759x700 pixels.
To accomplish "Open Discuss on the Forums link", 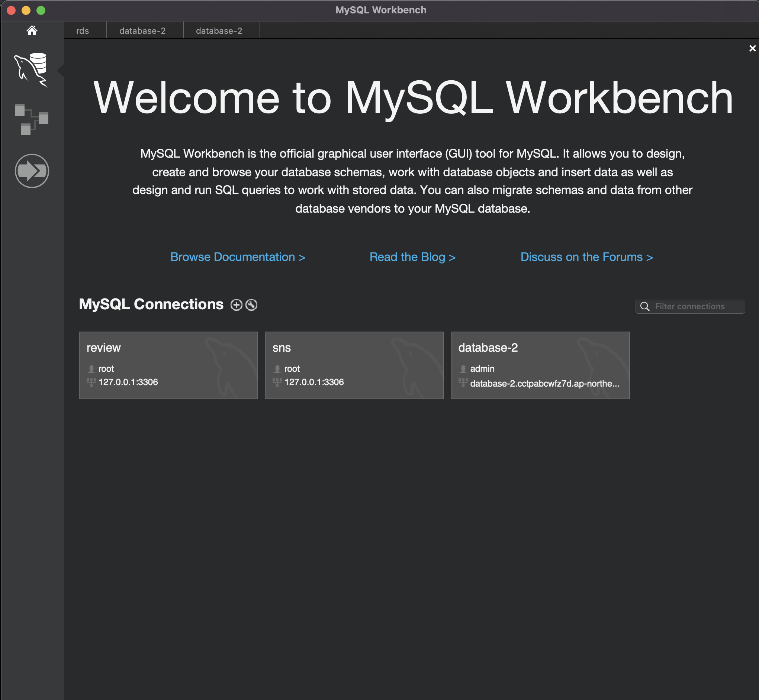I will (x=586, y=257).
